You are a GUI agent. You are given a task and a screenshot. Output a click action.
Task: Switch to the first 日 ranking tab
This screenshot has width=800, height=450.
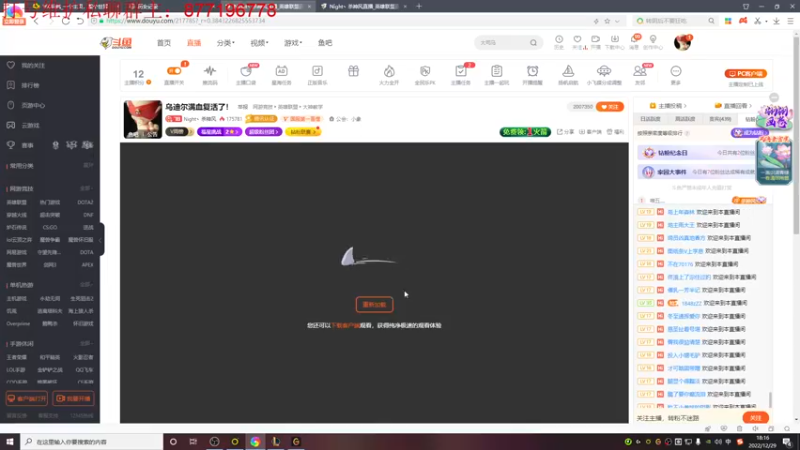[x=650, y=119]
